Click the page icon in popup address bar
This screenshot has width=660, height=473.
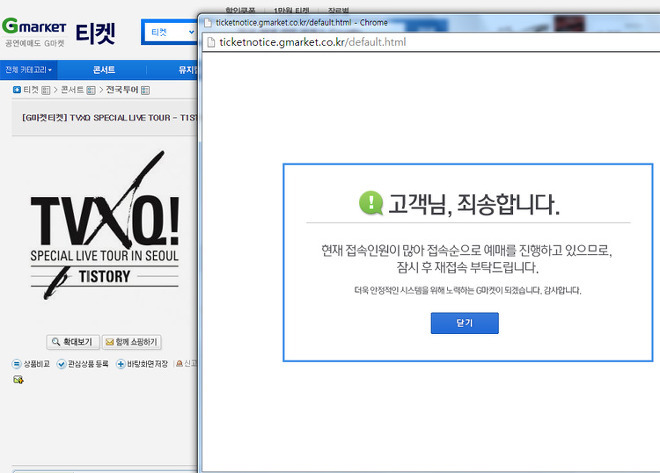click(x=211, y=42)
